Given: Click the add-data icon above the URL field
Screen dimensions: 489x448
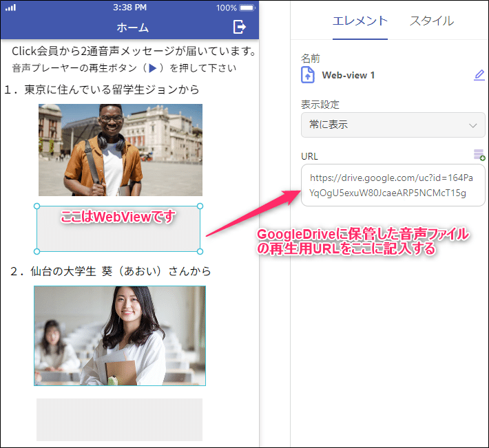Looking at the screenshot, I should pos(479,155).
